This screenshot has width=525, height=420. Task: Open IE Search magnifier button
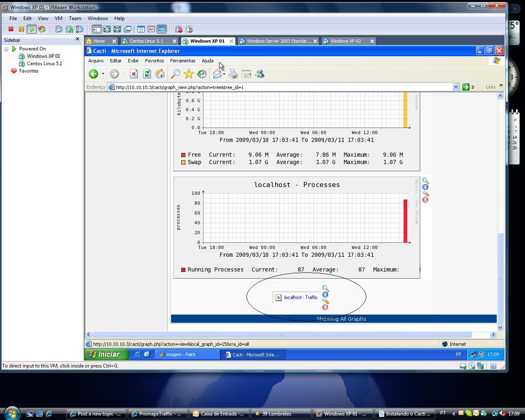pyautogui.click(x=175, y=74)
